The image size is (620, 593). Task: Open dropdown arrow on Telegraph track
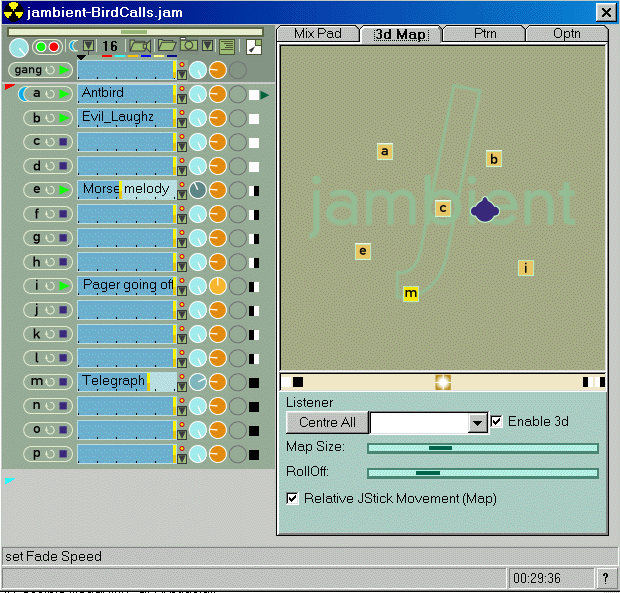point(182,386)
